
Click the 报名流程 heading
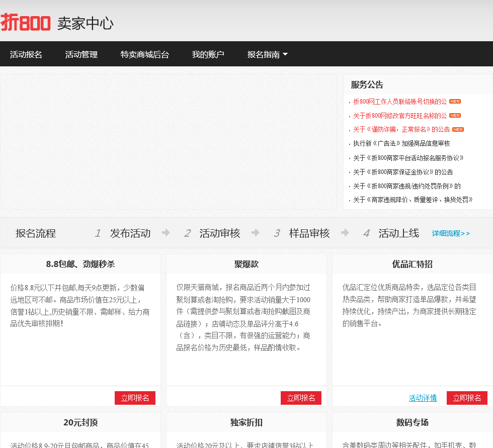tap(36, 233)
